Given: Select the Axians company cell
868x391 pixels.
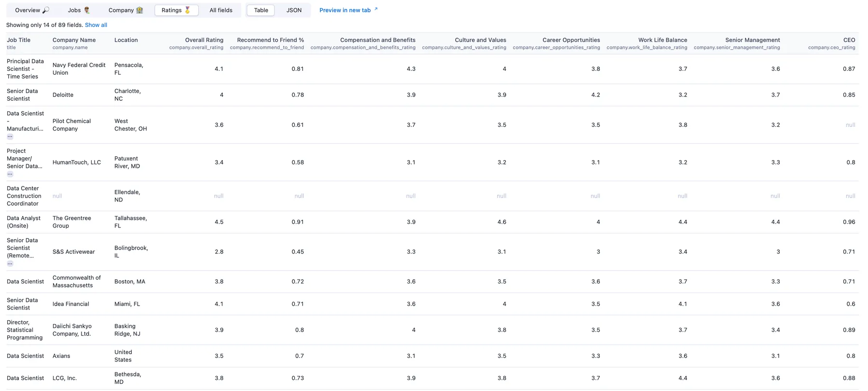Looking at the screenshot, I should 61,356.
